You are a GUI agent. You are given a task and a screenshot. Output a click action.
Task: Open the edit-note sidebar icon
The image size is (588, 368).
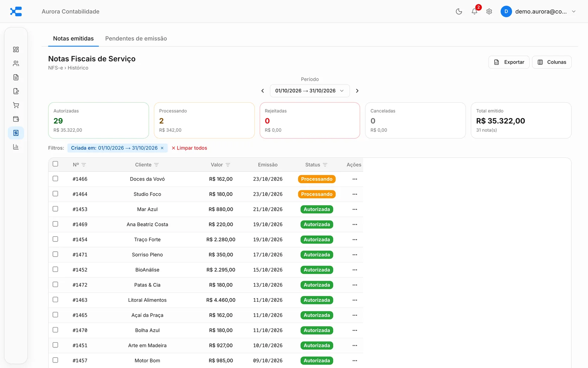[16, 91]
